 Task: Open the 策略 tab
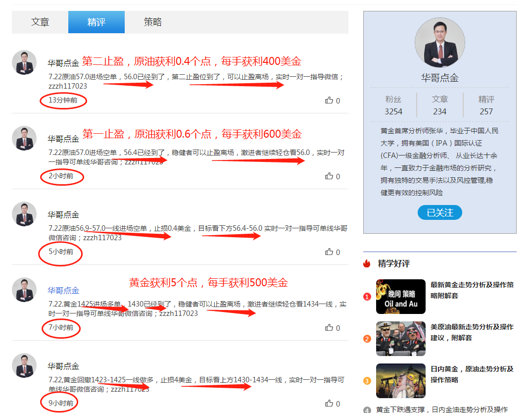(x=153, y=22)
